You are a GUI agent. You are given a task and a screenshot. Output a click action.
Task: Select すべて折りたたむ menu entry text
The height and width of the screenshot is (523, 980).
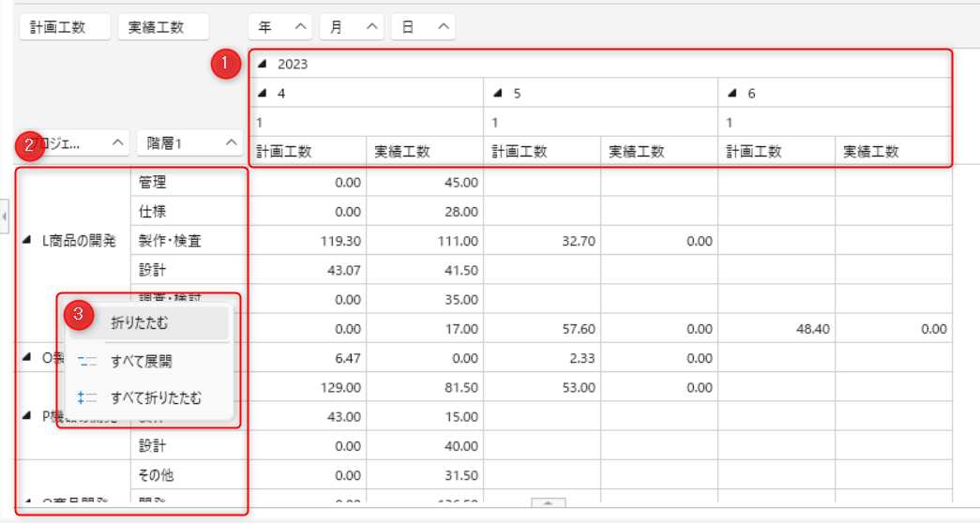tap(156, 397)
